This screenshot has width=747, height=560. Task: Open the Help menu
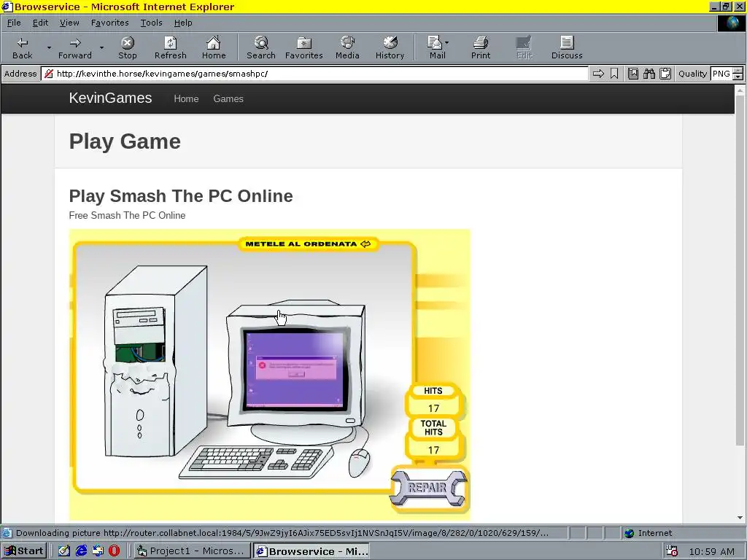tap(183, 23)
